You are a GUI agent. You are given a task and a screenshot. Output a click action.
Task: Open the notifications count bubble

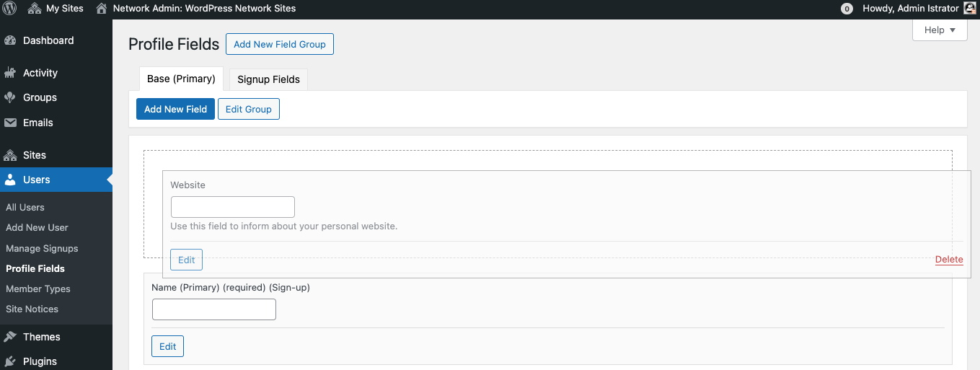pyautogui.click(x=847, y=9)
